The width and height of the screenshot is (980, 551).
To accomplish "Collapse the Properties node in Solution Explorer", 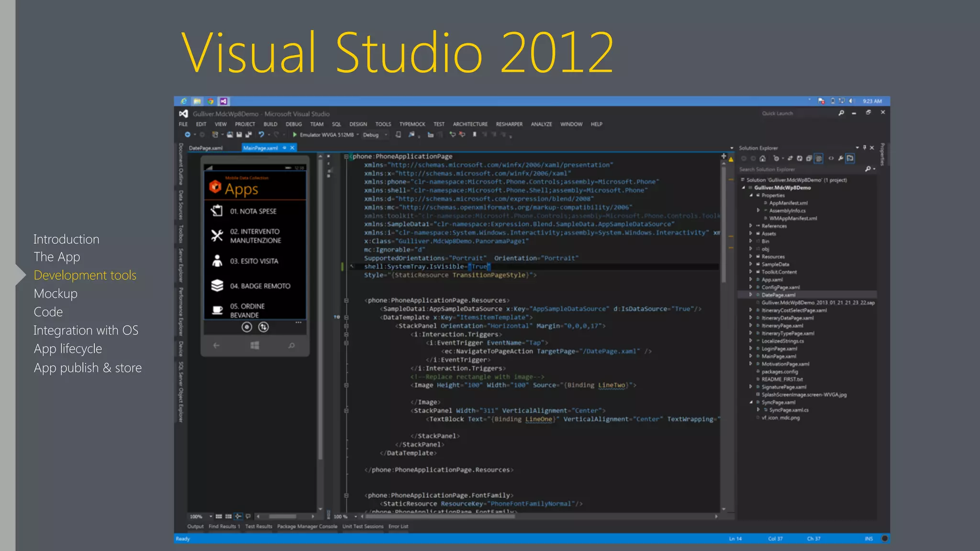I will [751, 195].
